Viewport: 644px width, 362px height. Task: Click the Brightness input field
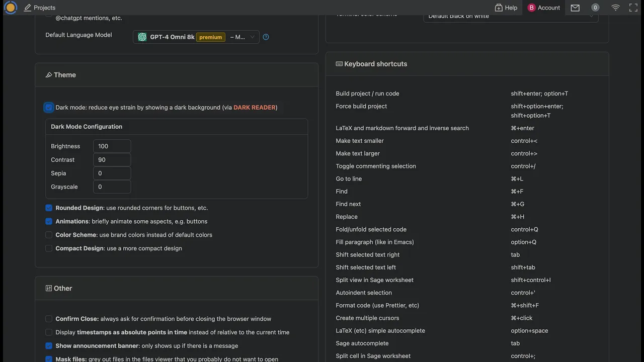tap(112, 146)
